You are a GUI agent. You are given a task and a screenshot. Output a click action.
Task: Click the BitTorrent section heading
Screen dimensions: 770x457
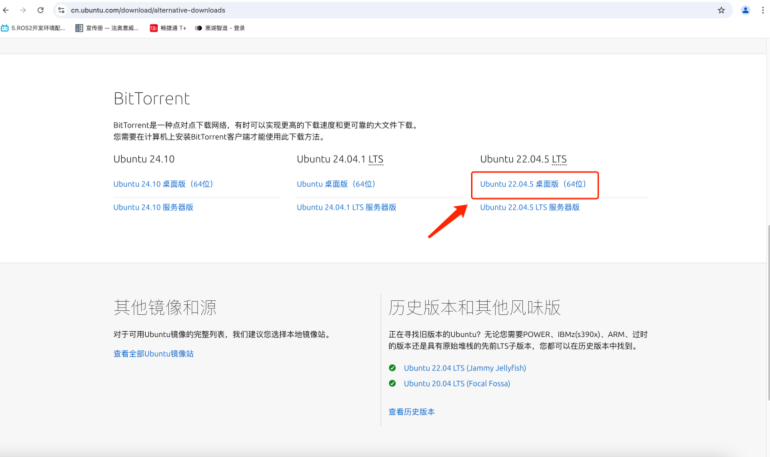click(151, 99)
